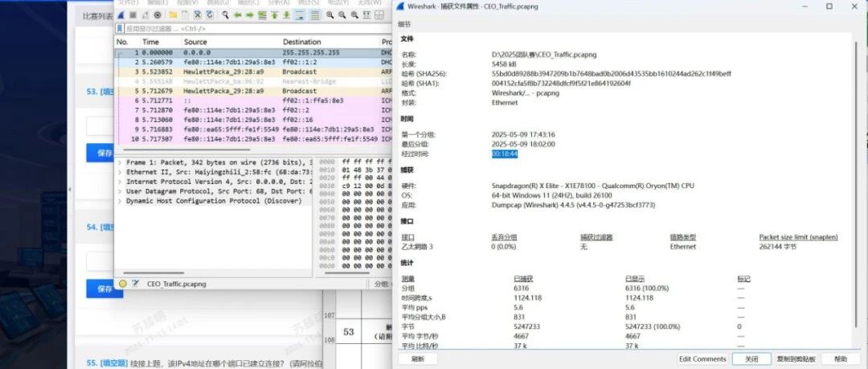
Task: Click the 复制到剪贴板 button
Action: [x=796, y=359]
